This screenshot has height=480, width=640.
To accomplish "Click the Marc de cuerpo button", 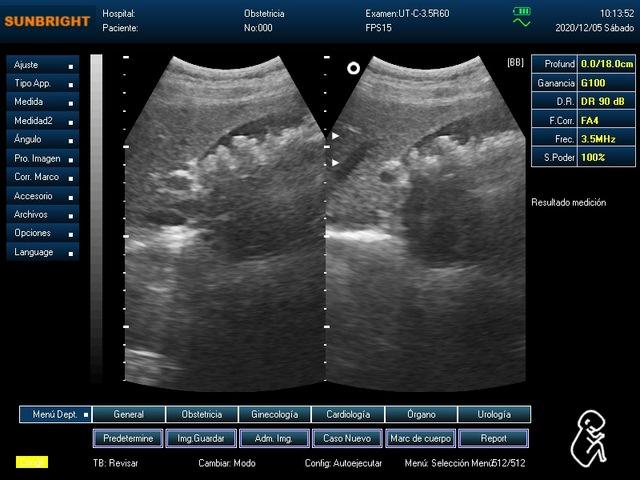I will 420,438.
